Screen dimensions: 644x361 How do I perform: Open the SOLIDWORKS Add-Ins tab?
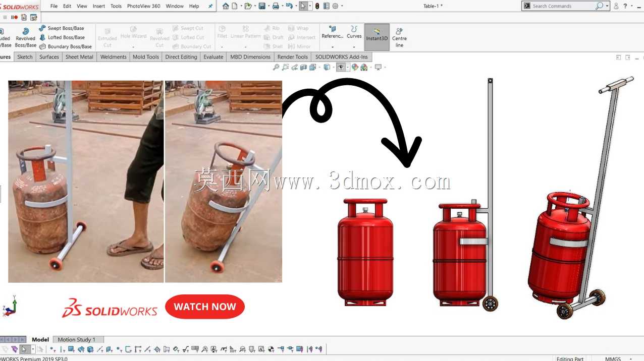pyautogui.click(x=342, y=57)
